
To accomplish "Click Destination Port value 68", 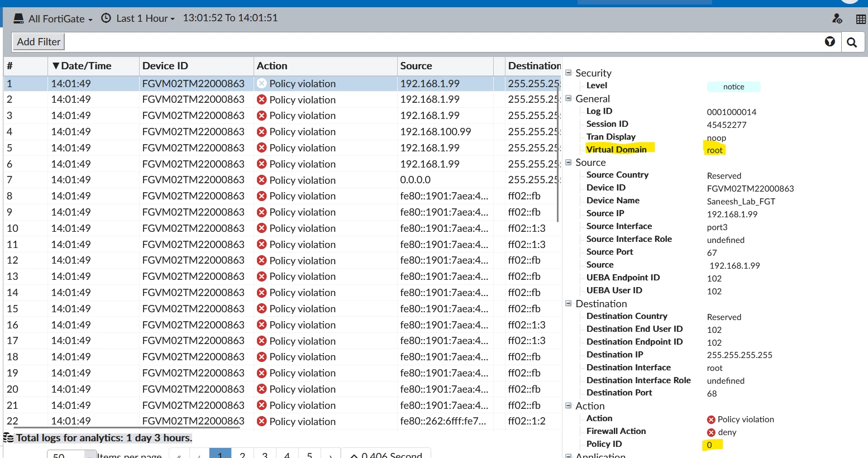I will coord(712,394).
